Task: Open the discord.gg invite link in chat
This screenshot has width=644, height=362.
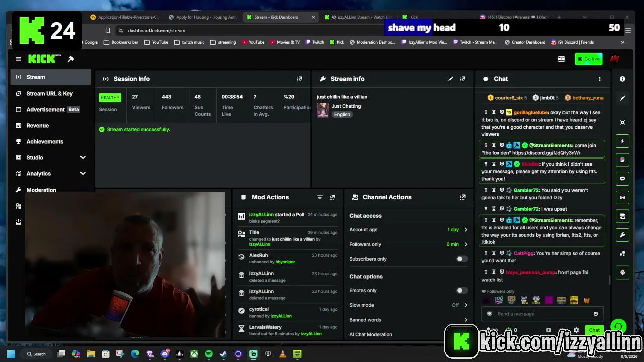Action: coord(546,153)
